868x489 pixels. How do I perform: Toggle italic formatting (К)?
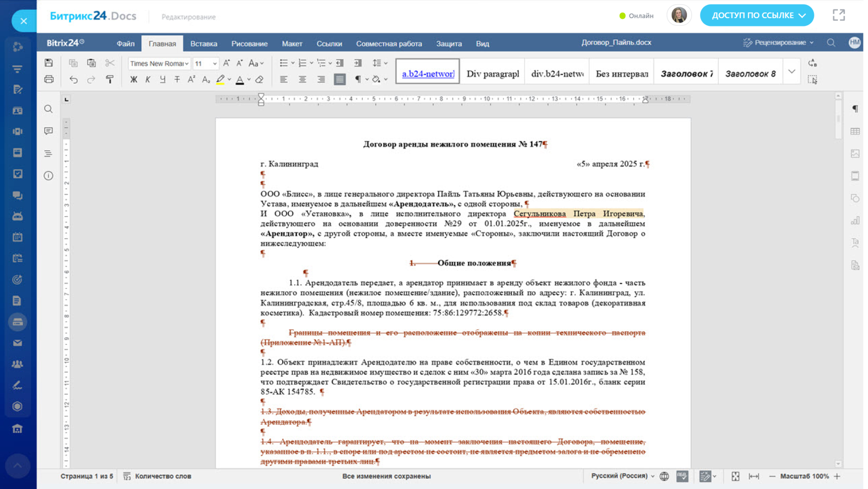[148, 80]
